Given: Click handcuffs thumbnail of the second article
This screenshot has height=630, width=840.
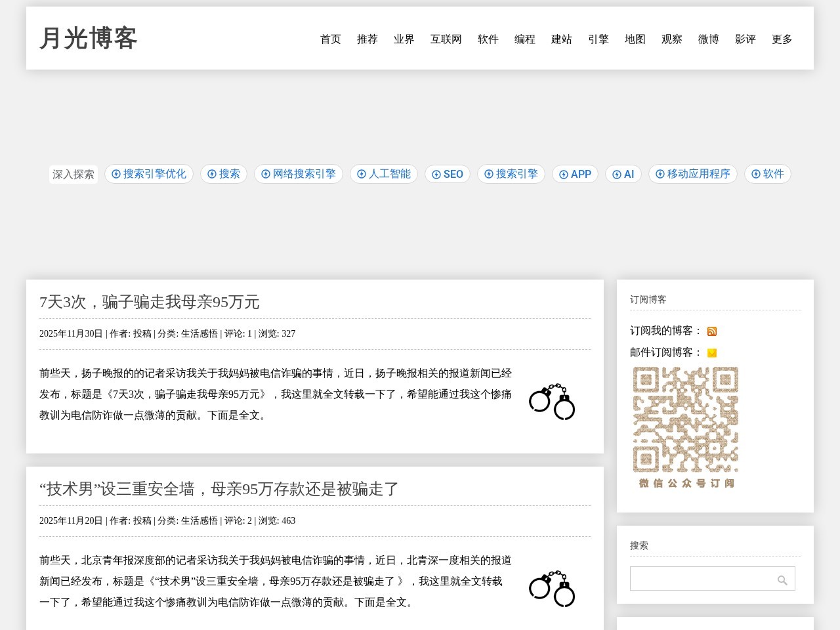Looking at the screenshot, I should pos(552,589).
